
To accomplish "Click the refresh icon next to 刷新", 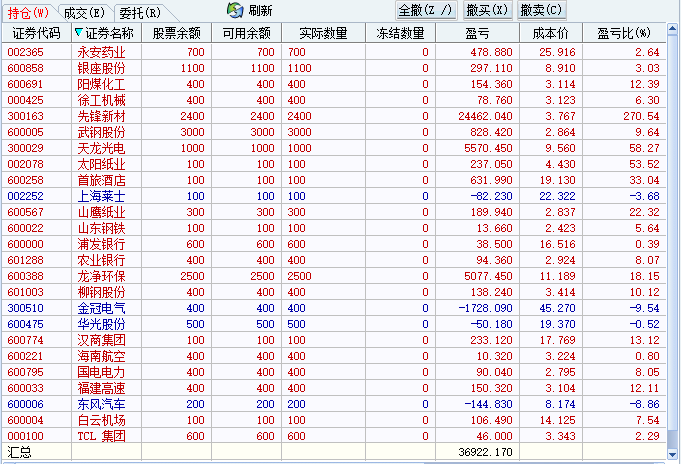I will 235,11.
